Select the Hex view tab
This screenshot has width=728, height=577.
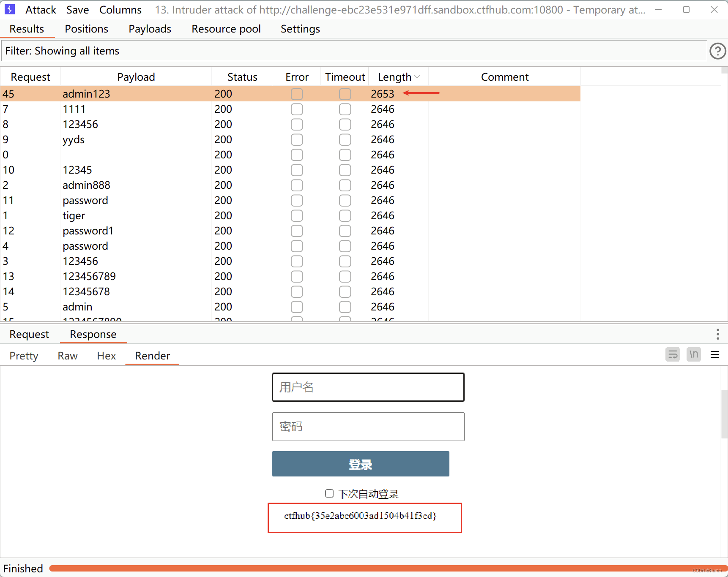(106, 356)
